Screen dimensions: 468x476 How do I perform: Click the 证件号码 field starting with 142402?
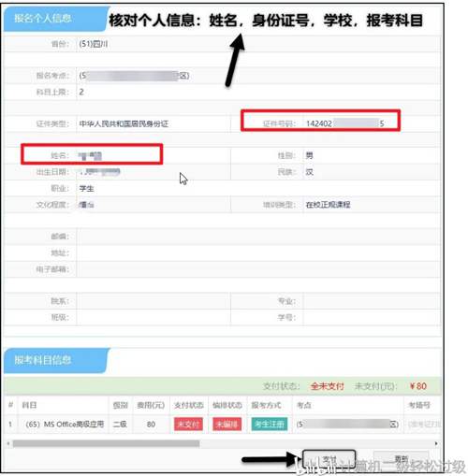[x=345, y=123]
